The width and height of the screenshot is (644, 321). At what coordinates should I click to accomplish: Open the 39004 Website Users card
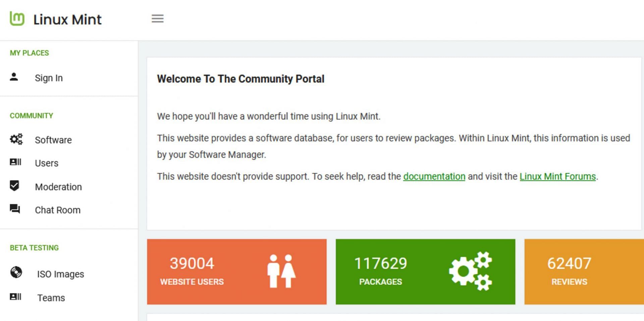(236, 272)
